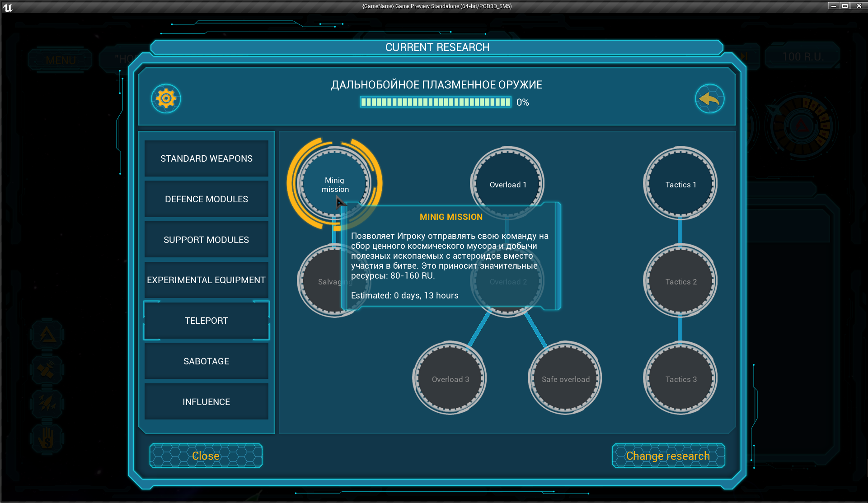The image size is (868, 503).
Task: Open the Defence Modules category
Action: point(206,199)
